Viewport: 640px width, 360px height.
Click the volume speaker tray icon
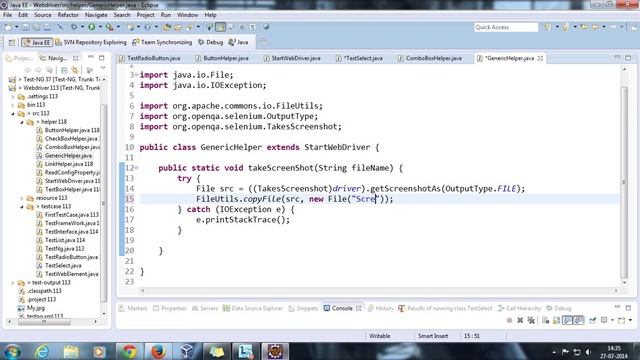point(588,351)
